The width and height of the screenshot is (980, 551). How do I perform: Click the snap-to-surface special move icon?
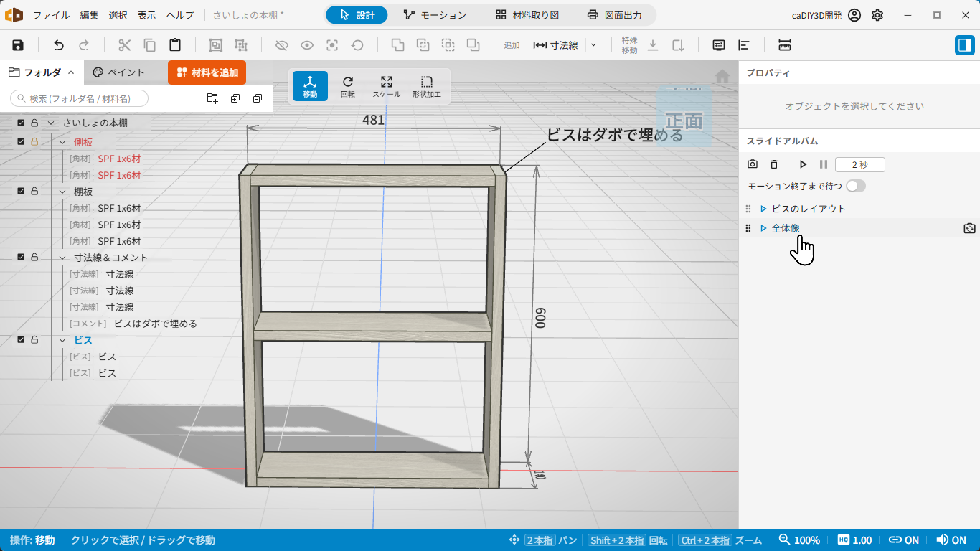click(x=678, y=45)
